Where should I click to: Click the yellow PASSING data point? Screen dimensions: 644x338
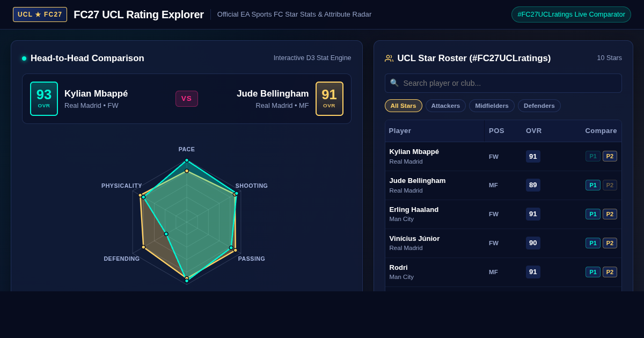coord(236,251)
